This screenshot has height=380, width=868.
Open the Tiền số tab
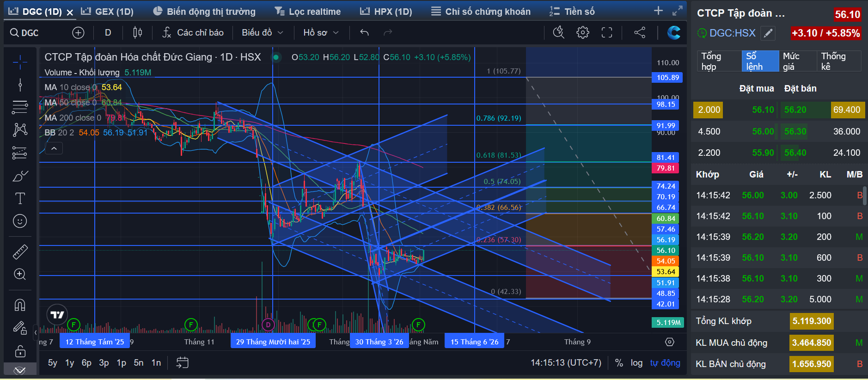click(x=572, y=12)
